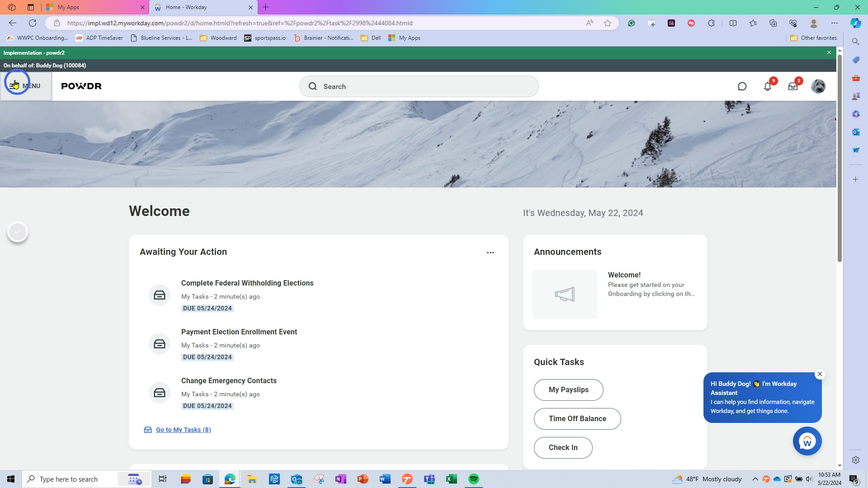This screenshot has width=868, height=488.
Task: Open Awaiting Your Action more options ellipsis
Action: click(491, 253)
